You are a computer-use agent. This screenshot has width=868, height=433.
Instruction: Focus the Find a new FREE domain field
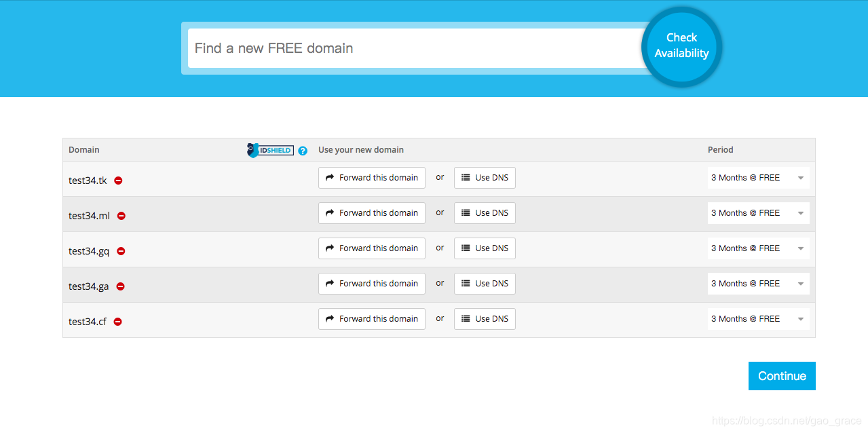415,48
